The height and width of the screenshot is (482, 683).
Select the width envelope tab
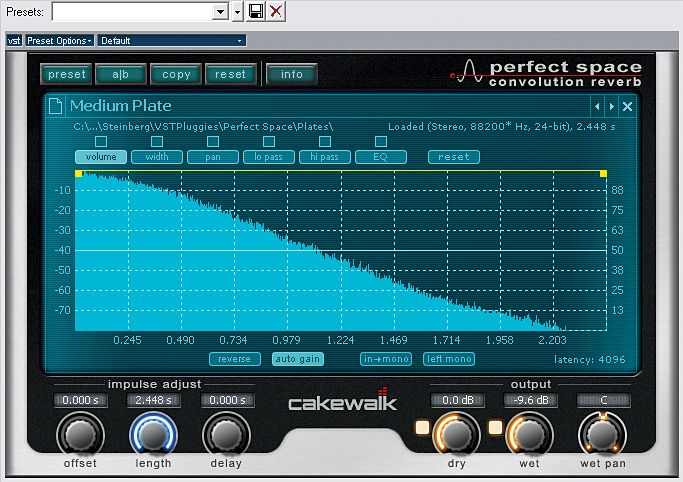157,157
